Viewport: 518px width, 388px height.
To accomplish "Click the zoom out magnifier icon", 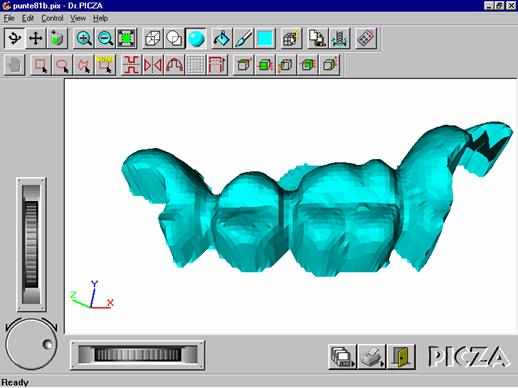I will tap(105, 38).
